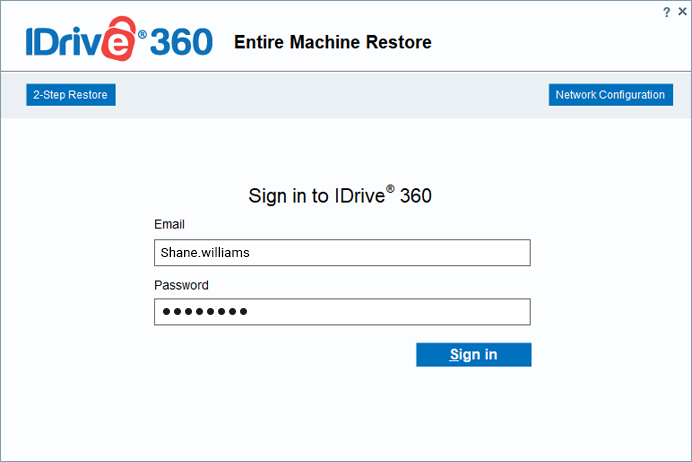Open the 2-Step Restore option

(x=71, y=95)
